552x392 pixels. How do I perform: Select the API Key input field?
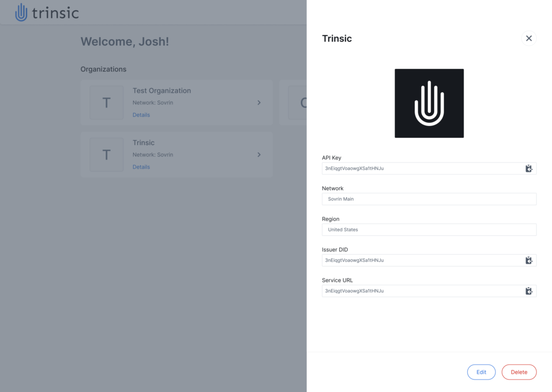[429, 169]
